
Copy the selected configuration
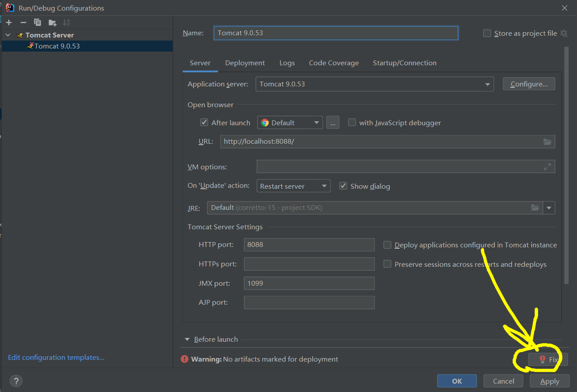click(x=38, y=22)
